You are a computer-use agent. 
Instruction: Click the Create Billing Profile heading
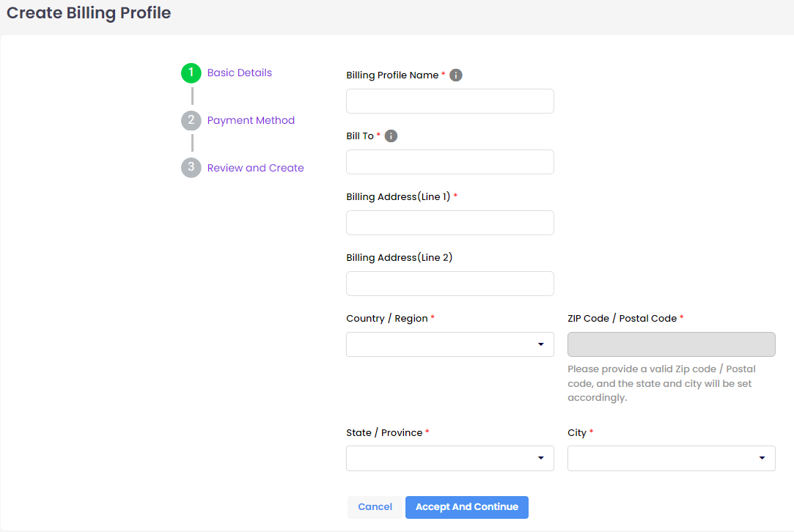pos(89,12)
